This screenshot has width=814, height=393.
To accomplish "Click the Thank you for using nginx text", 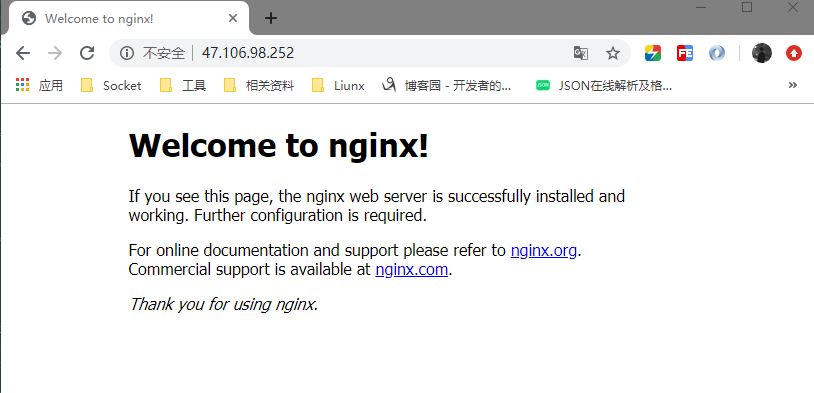I will click(223, 304).
